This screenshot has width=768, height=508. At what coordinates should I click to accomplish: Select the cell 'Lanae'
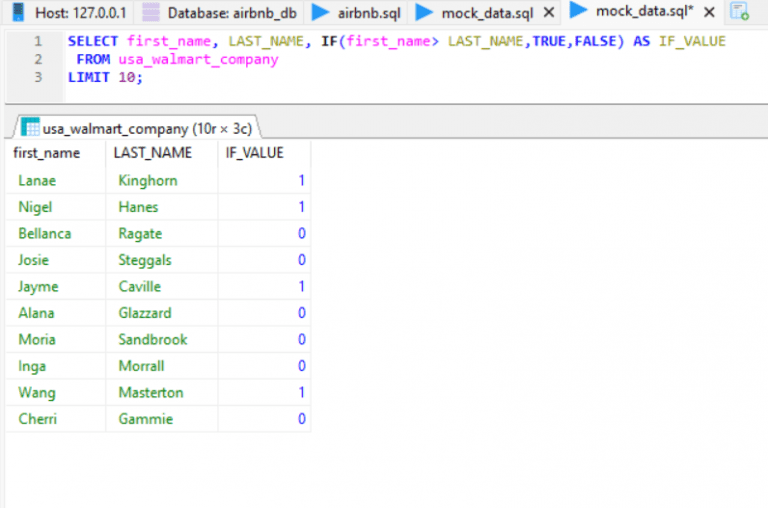click(55, 180)
